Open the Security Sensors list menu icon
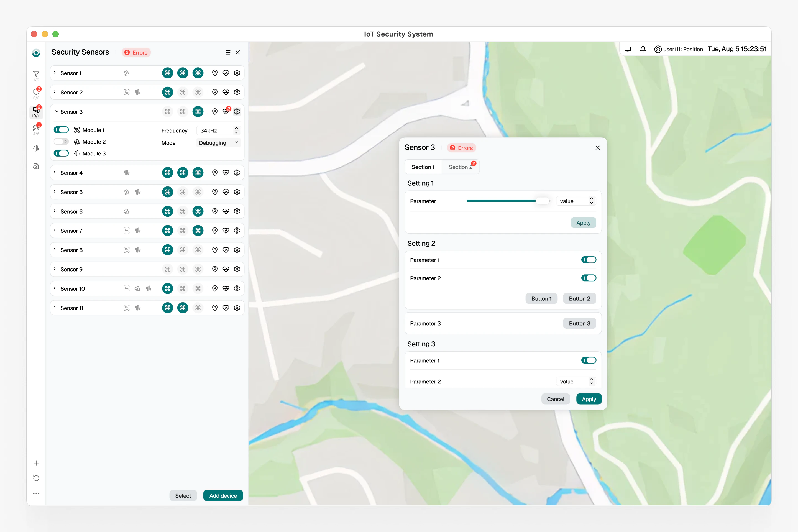The width and height of the screenshot is (798, 532). 228,52
